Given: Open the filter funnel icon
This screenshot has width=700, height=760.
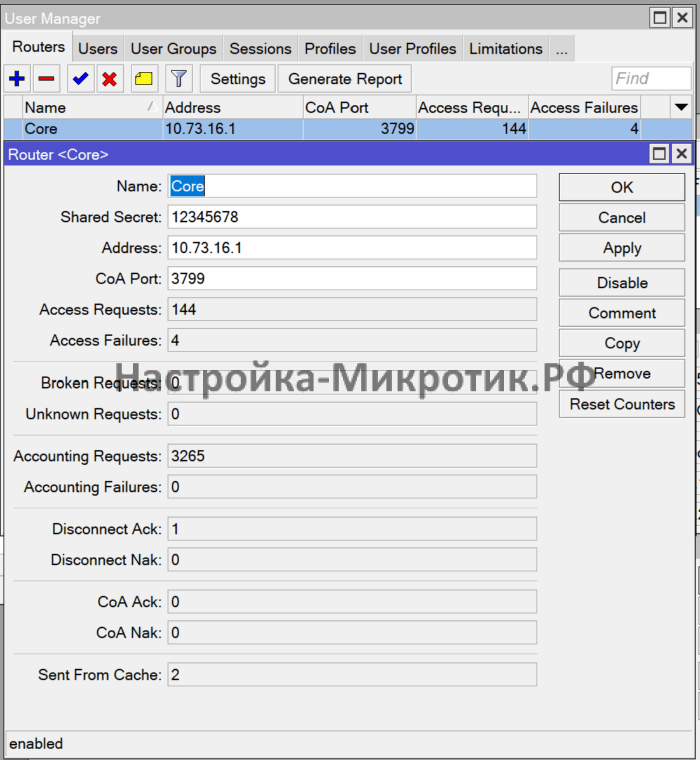Looking at the screenshot, I should (x=178, y=79).
